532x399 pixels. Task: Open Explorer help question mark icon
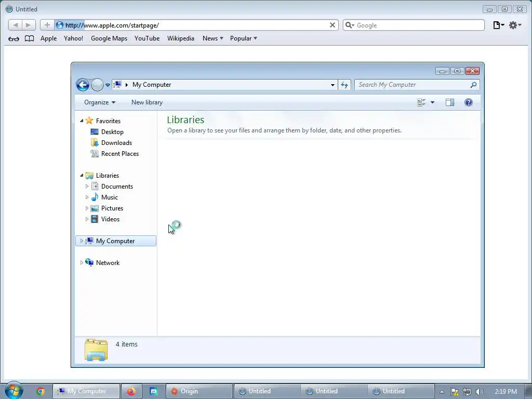[469, 102]
